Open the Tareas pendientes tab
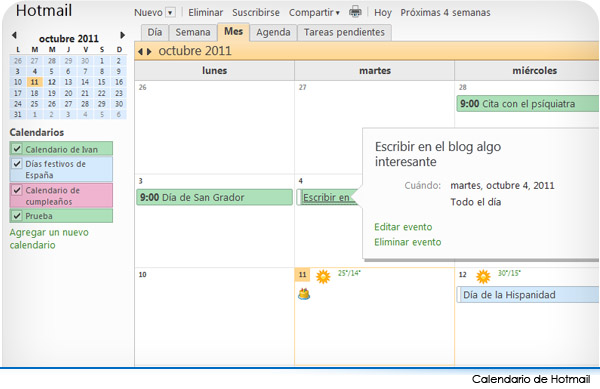Image resolution: width=600 pixels, height=389 pixels. [344, 32]
